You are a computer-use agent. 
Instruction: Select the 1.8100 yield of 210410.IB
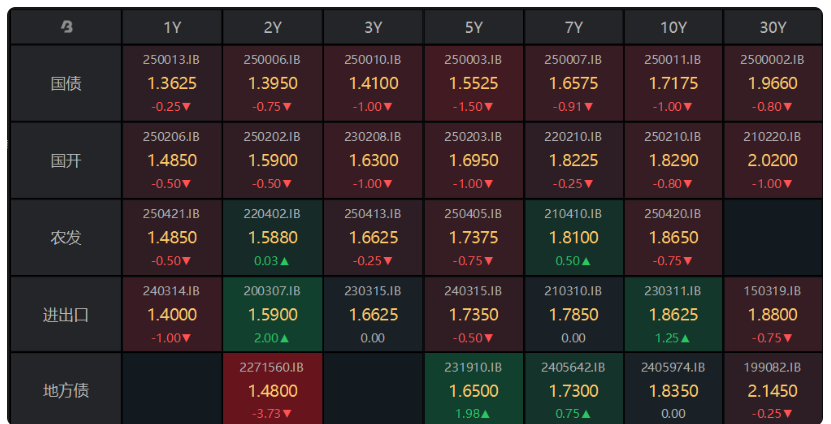(574, 237)
